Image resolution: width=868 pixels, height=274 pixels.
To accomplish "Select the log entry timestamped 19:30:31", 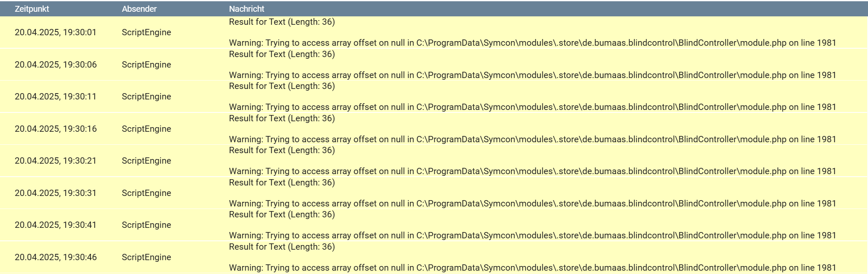I will point(434,193).
